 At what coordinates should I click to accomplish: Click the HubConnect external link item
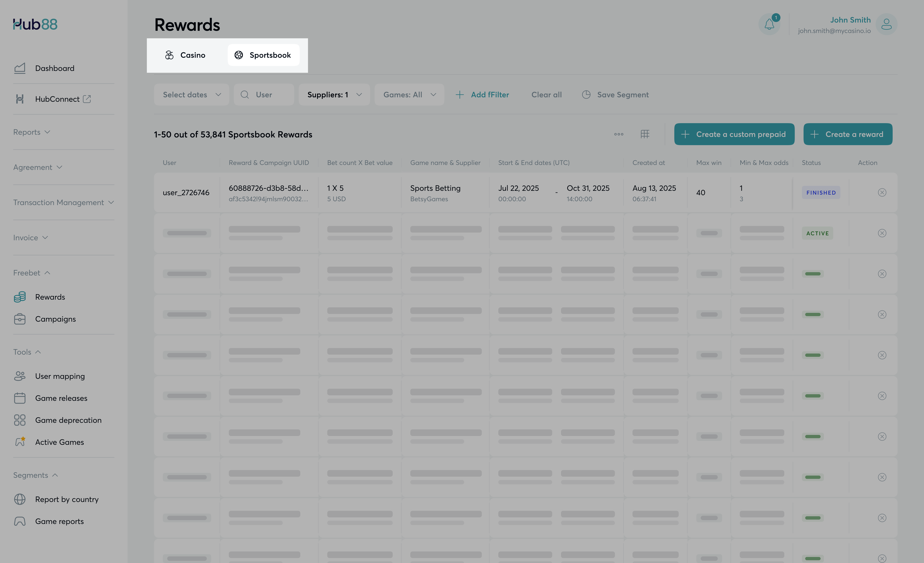click(57, 99)
